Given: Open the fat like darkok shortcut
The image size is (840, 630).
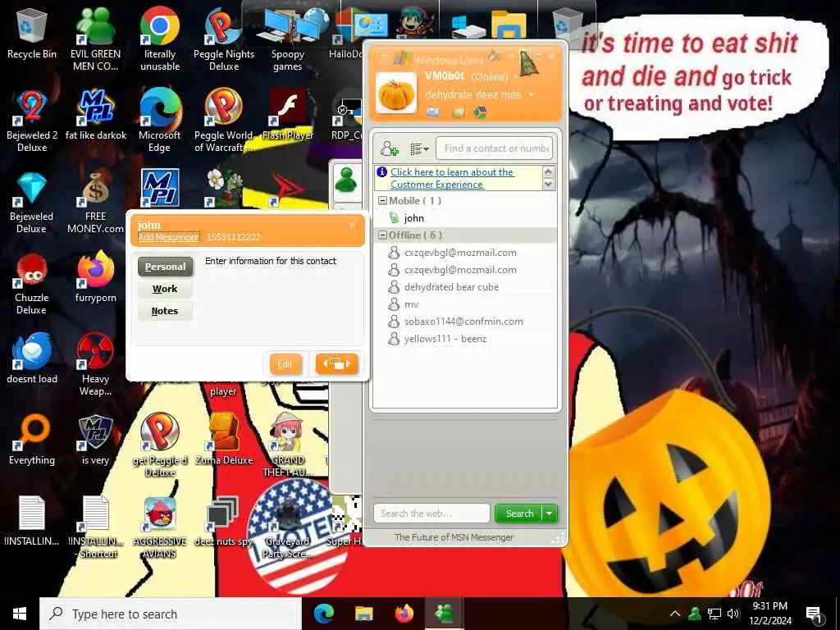Looking at the screenshot, I should (95, 115).
